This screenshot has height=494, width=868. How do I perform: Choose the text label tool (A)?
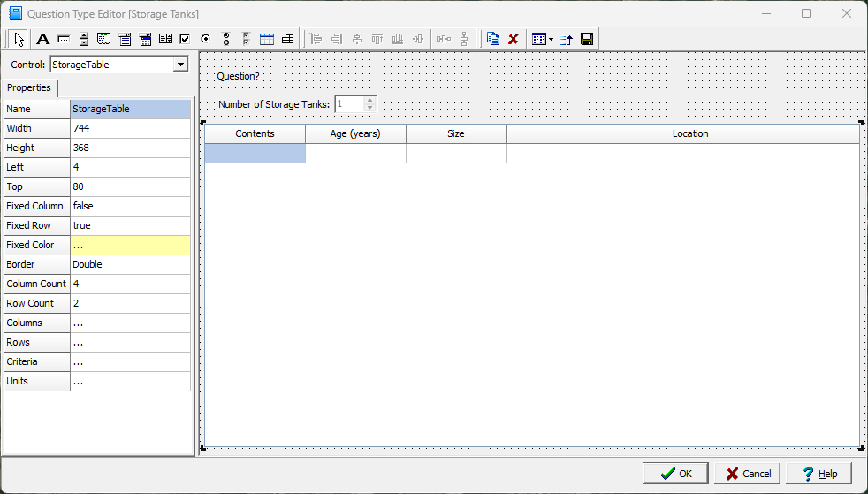42,39
